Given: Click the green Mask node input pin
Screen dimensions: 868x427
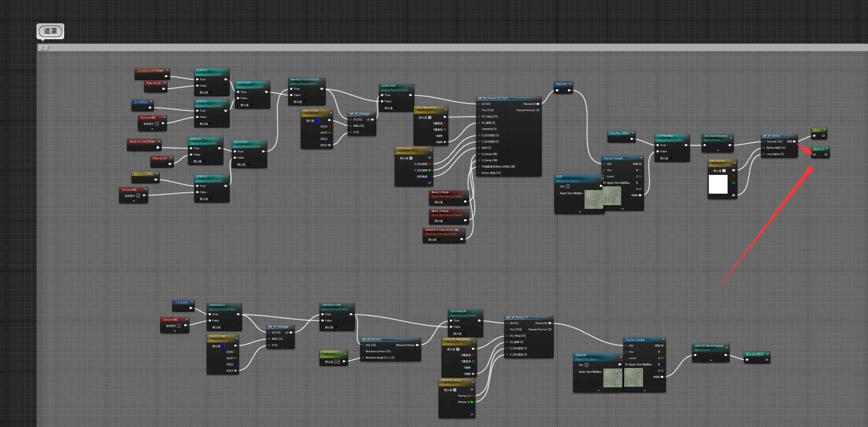Looking at the screenshot, I should point(815,136).
